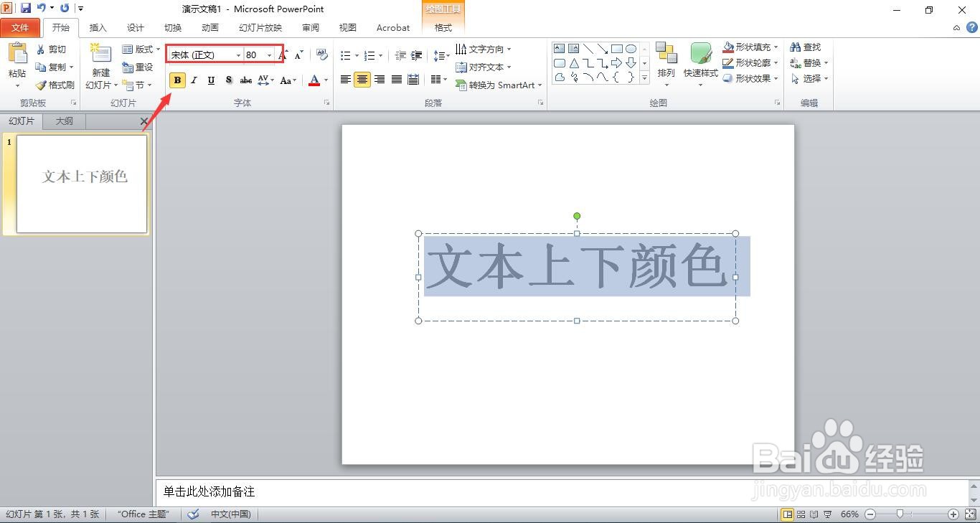The height and width of the screenshot is (523, 980).
Task: Toggle Strikethrough (abc) formatting
Action: point(245,80)
